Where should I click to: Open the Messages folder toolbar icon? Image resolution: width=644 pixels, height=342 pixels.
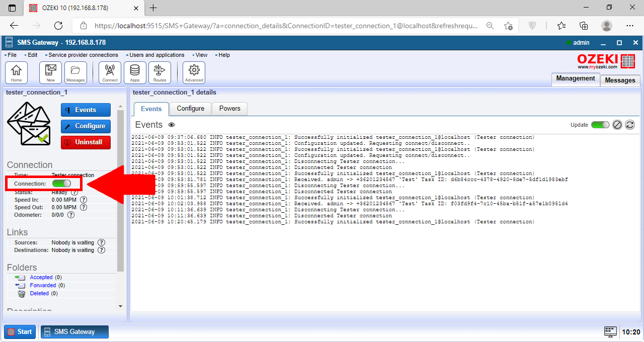[75, 72]
